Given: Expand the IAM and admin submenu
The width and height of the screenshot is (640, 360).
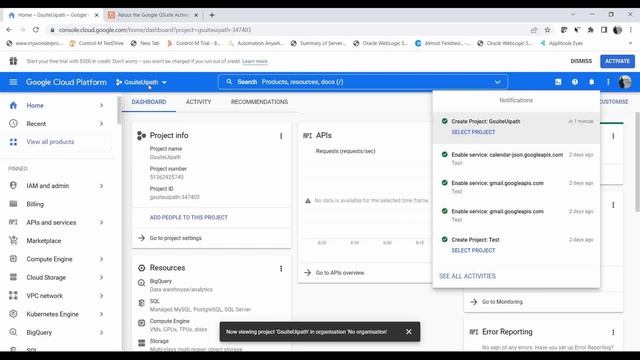Looking at the screenshot, I should (101, 186).
